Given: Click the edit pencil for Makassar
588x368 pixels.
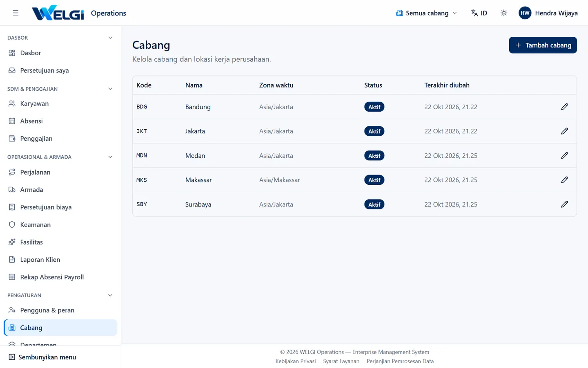Looking at the screenshot, I should click(564, 180).
